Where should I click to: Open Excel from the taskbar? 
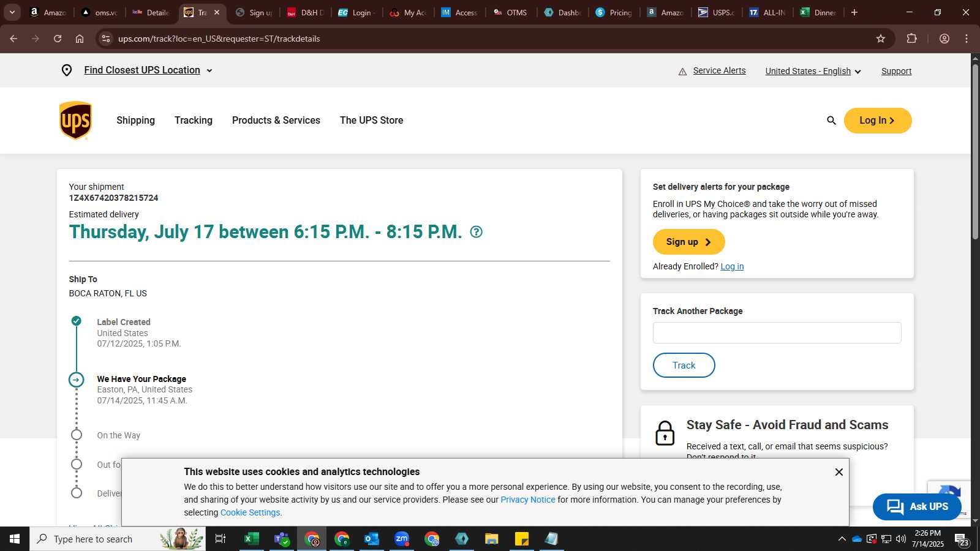point(251,539)
